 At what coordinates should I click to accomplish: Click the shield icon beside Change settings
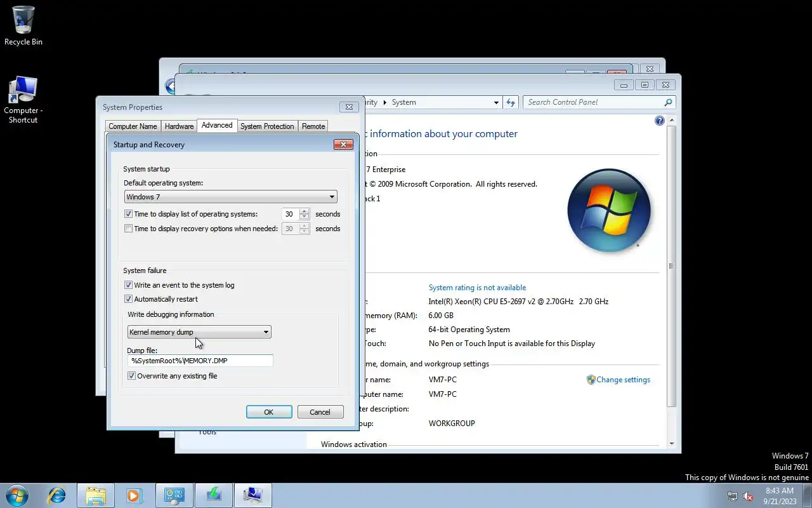[x=591, y=380]
